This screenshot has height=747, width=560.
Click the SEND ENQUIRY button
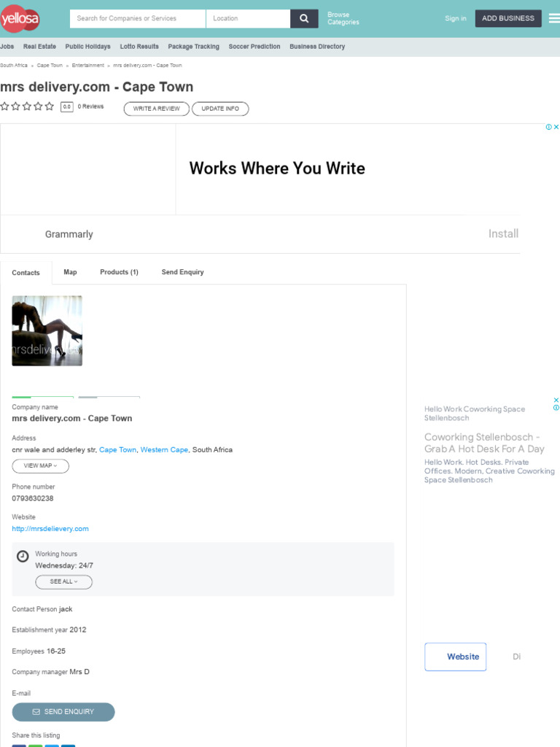tap(63, 712)
